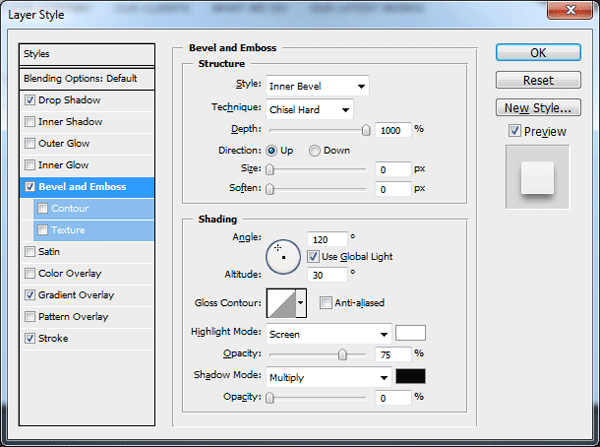Screen dimensions: 600x447
Task: Open the Gloss Contour thumbnail editor
Action: coord(281,303)
